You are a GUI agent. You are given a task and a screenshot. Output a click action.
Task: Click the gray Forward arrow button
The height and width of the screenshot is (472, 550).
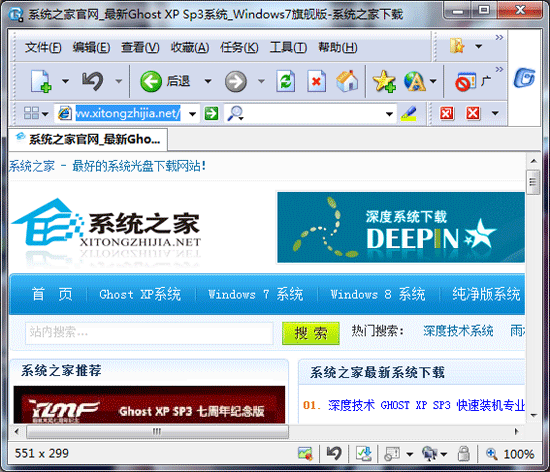[x=236, y=81]
